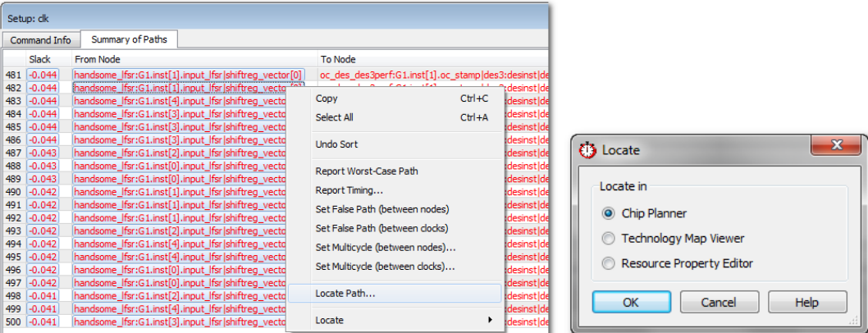The height and width of the screenshot is (333, 868).
Task: Select the From Node cell in row 500
Action: (180, 322)
